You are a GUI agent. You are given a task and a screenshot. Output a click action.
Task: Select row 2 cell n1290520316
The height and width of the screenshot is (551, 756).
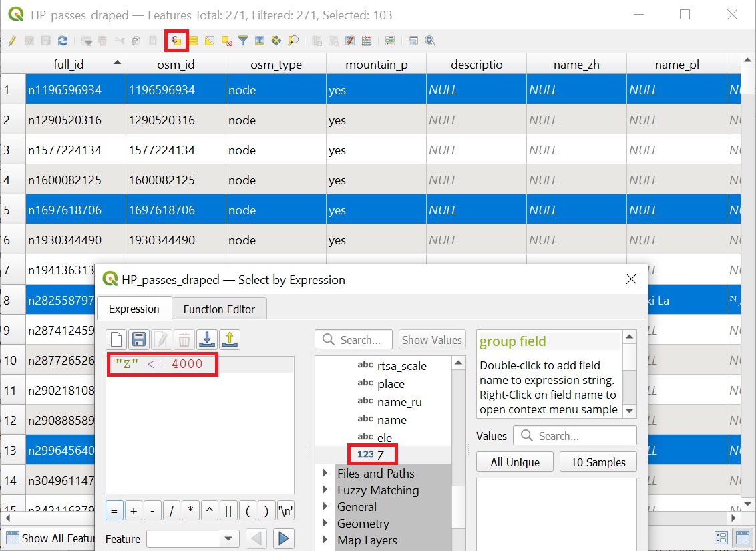click(x=75, y=120)
